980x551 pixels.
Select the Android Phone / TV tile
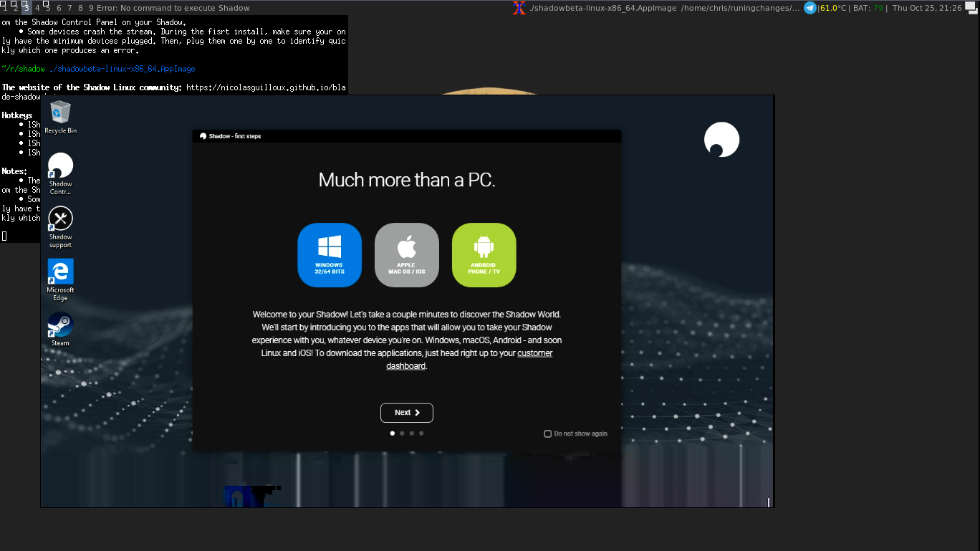coord(484,255)
